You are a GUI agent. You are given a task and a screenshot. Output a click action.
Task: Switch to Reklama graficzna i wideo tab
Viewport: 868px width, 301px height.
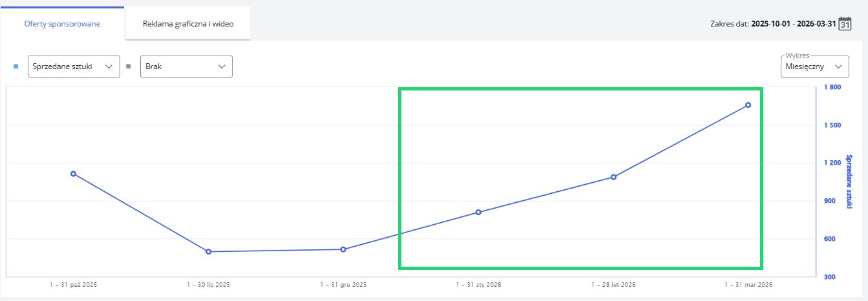click(188, 24)
